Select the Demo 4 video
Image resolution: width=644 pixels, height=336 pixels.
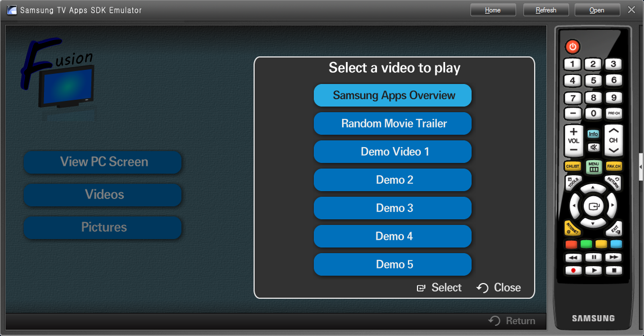[x=393, y=236]
